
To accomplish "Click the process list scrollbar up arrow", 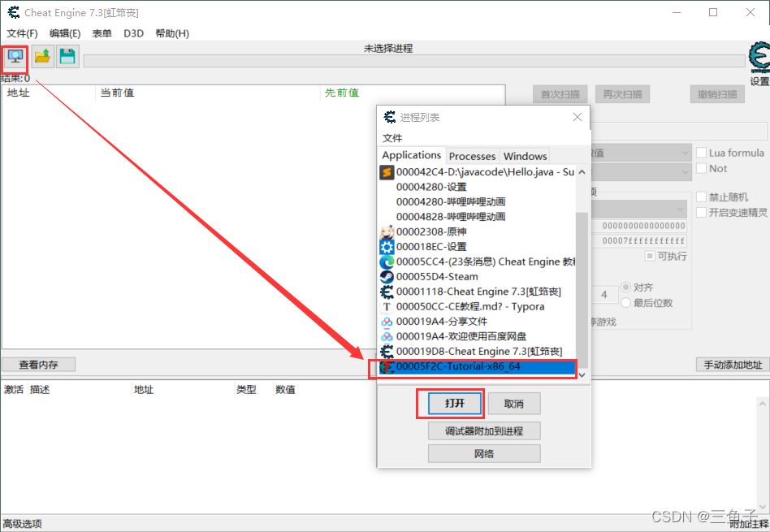I will [x=582, y=172].
